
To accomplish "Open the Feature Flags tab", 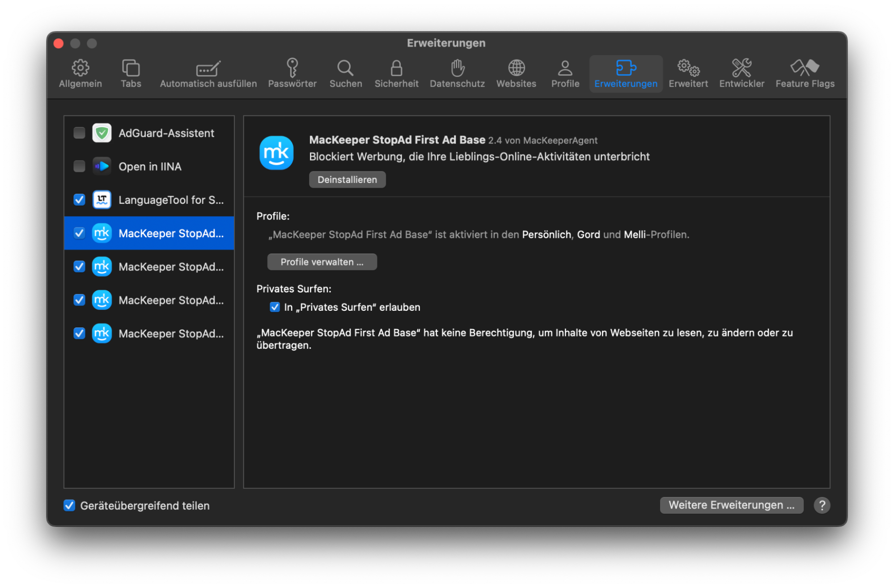I will 805,73.
